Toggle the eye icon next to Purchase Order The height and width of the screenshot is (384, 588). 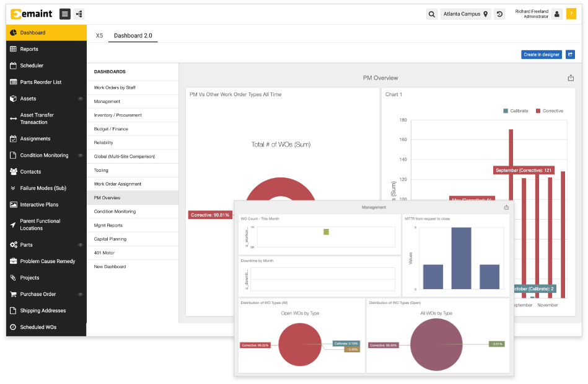81,294
